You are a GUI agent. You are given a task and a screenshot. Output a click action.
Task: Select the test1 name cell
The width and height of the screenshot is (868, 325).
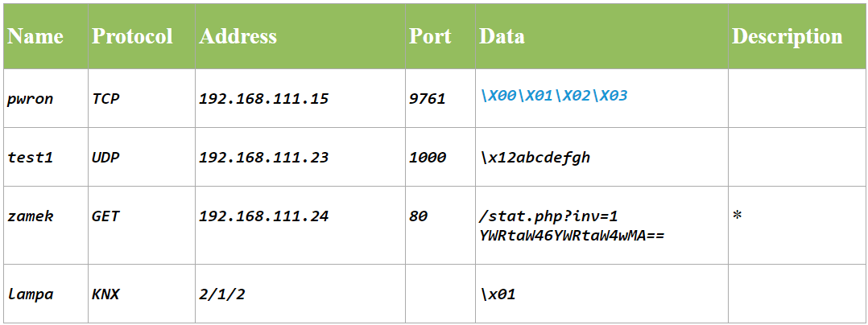tap(30, 158)
